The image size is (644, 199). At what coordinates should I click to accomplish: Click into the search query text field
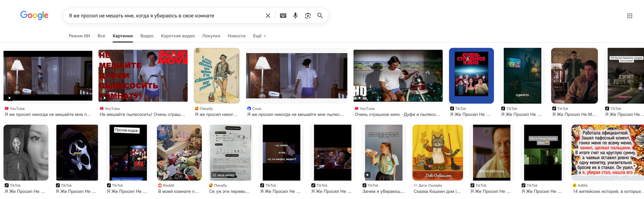click(164, 16)
